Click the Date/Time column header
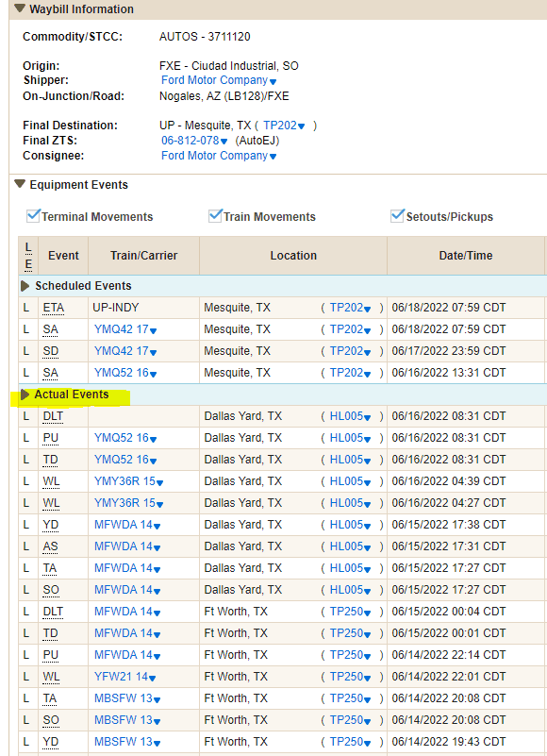547x756 pixels. click(x=466, y=256)
